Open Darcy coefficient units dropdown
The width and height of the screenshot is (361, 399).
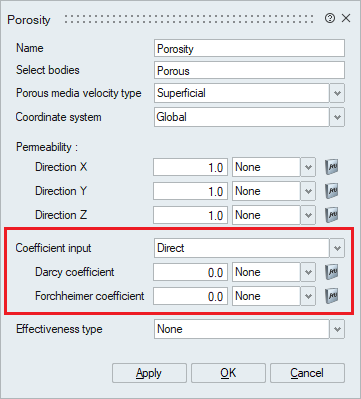pyautogui.click(x=308, y=272)
